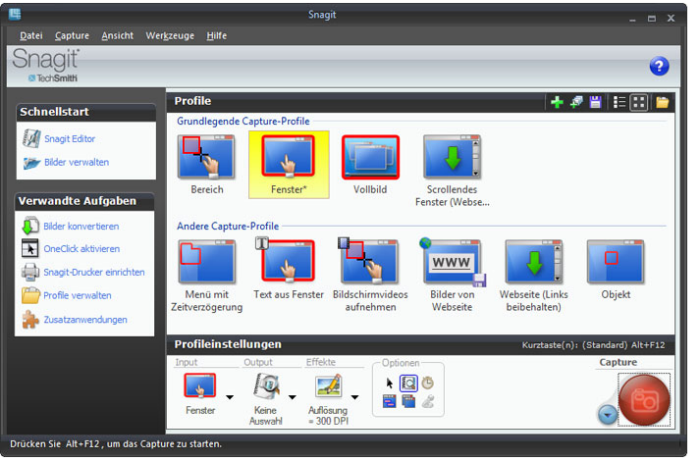Choose the Objekt capture profile

coord(615,269)
